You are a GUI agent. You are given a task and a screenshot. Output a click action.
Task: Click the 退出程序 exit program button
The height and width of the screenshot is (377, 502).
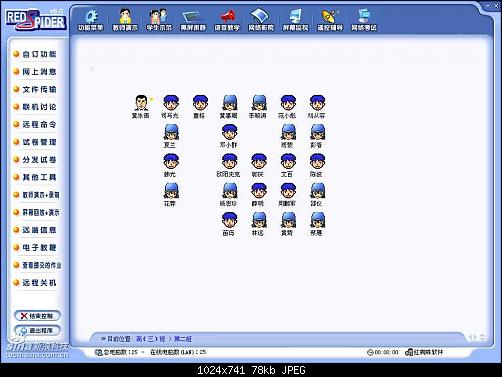click(x=37, y=331)
